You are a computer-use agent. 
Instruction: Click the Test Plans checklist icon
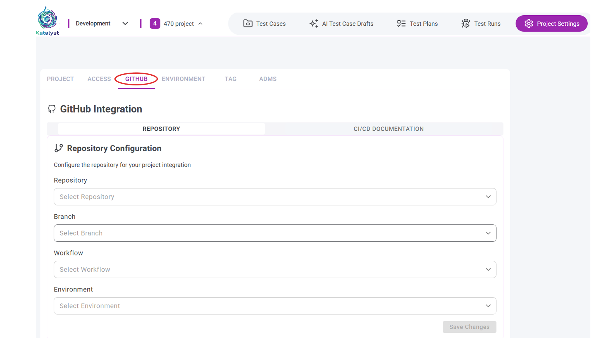point(401,23)
